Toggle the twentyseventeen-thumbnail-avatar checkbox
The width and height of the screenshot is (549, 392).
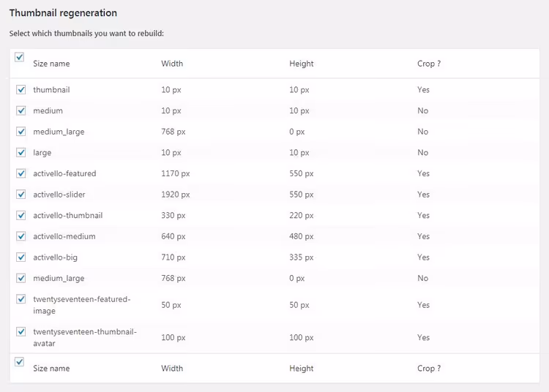click(21, 332)
